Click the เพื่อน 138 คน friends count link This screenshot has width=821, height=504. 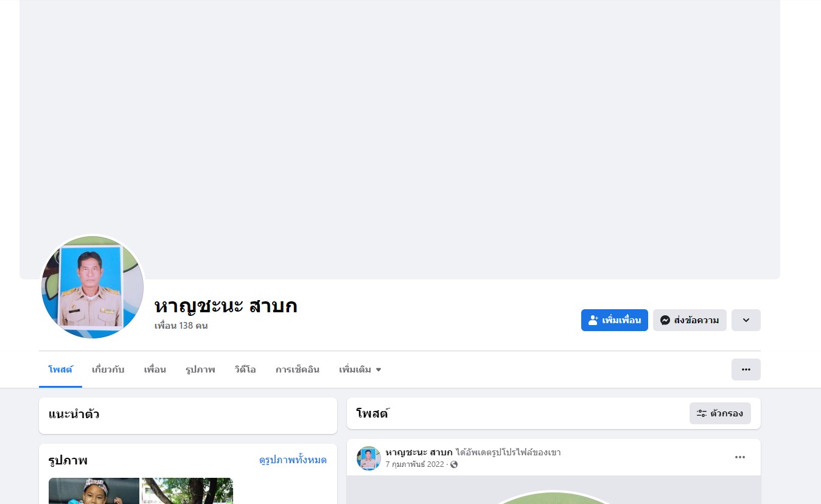[x=181, y=326]
